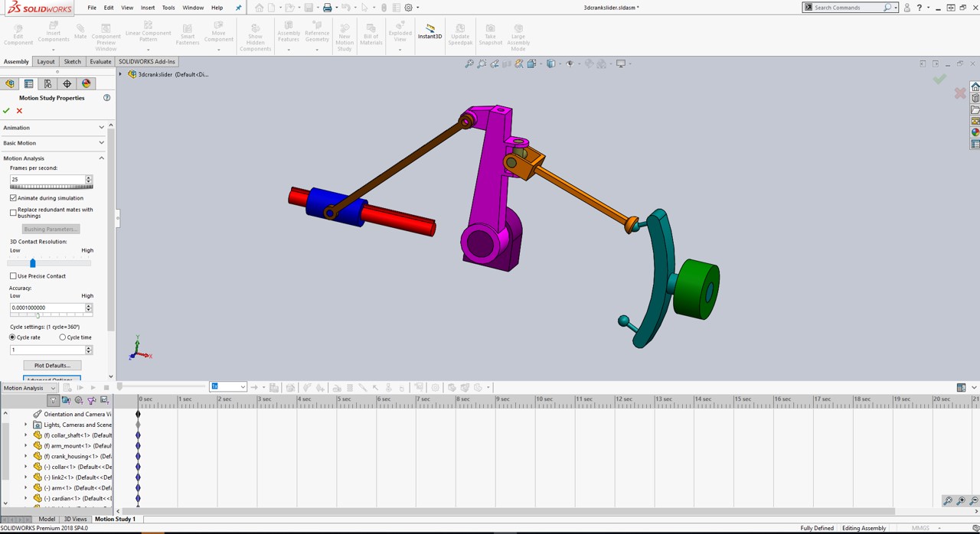Switch to the Model bottom tab

pyautogui.click(x=47, y=519)
